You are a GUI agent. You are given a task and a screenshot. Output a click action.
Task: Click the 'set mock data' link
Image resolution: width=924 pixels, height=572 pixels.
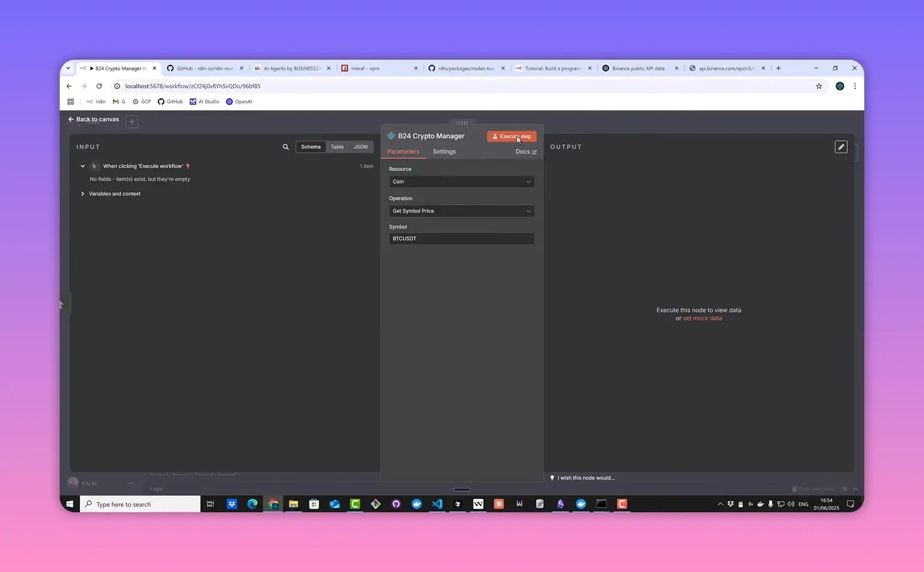coord(702,318)
